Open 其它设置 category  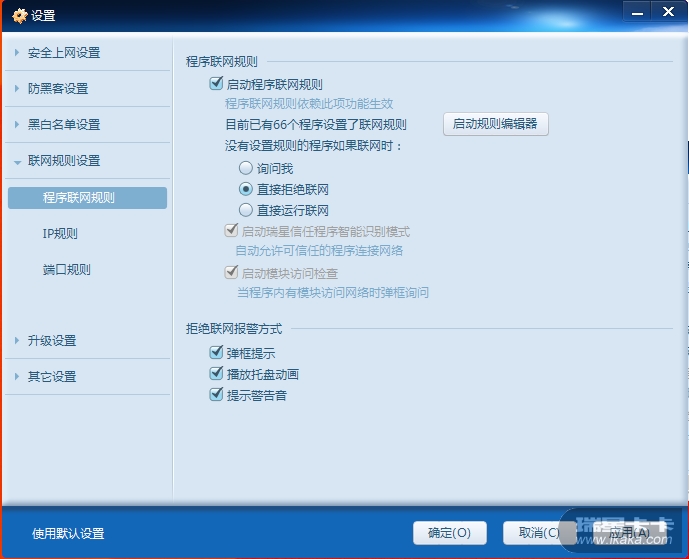(x=52, y=377)
